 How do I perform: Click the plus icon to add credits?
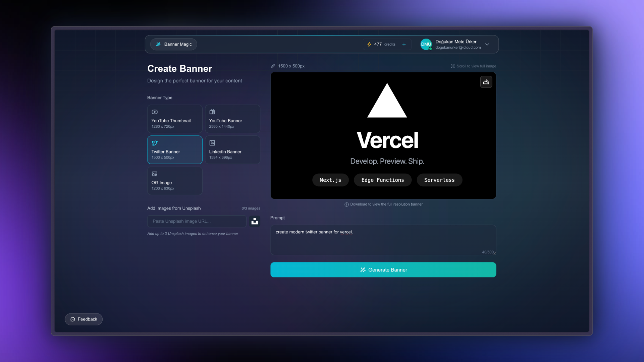coord(404,44)
